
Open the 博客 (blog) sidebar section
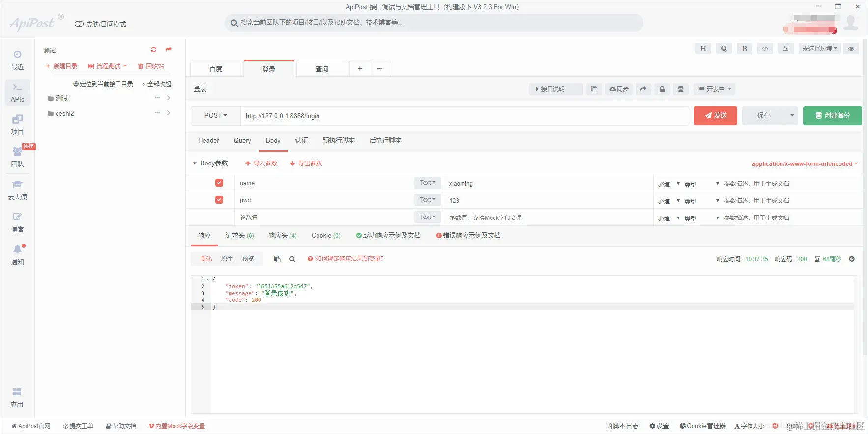(x=17, y=222)
